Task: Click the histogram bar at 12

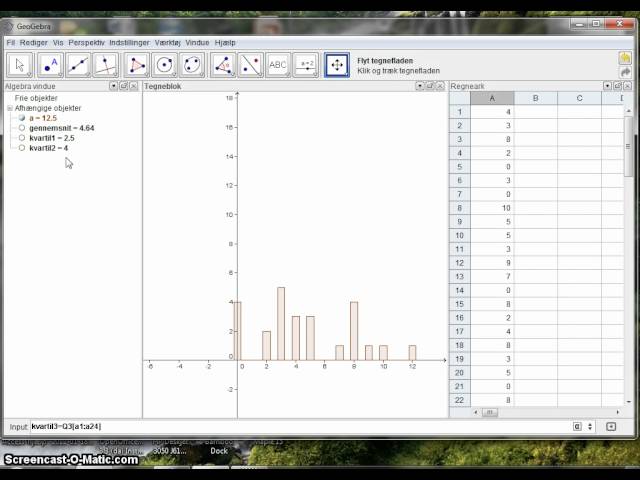Action: pyautogui.click(x=412, y=353)
